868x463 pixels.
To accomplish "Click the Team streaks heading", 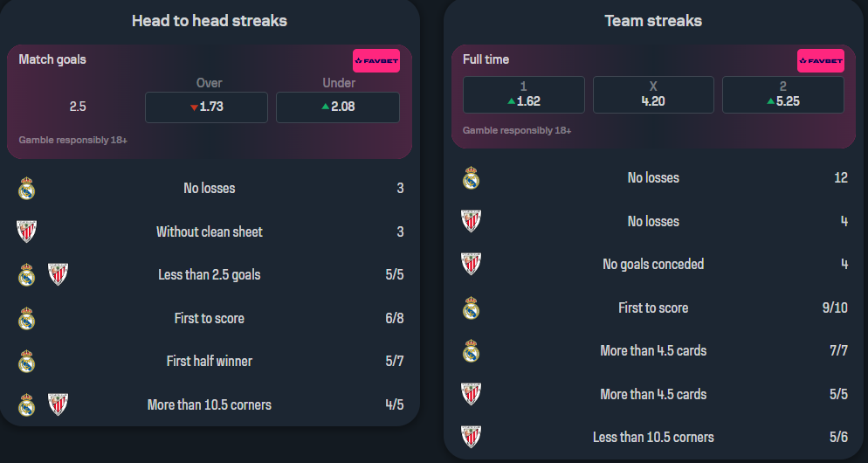I will (653, 20).
